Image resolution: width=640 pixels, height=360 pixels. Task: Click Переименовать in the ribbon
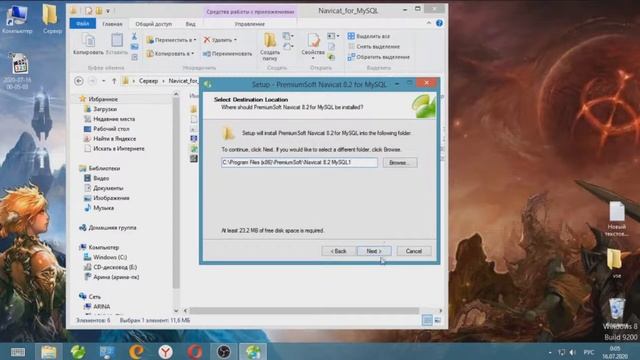[x=227, y=53]
